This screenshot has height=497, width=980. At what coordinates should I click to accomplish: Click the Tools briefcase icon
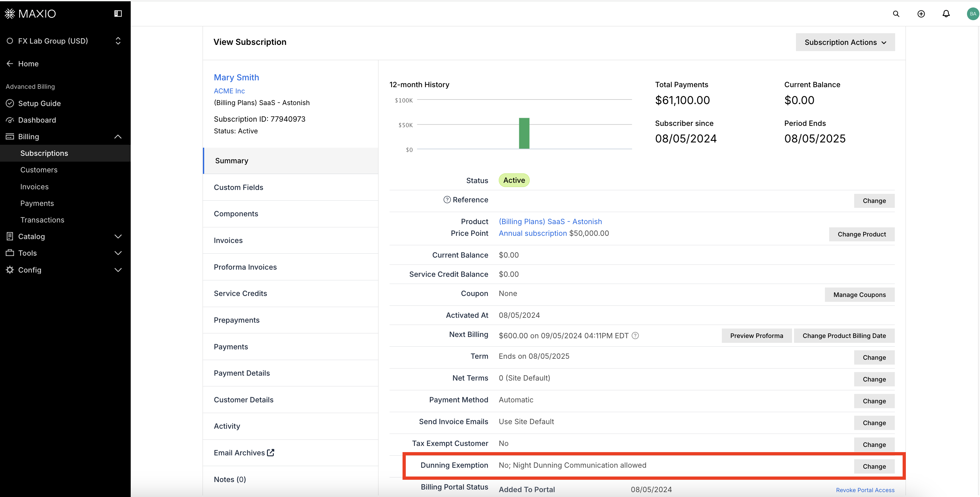click(10, 253)
